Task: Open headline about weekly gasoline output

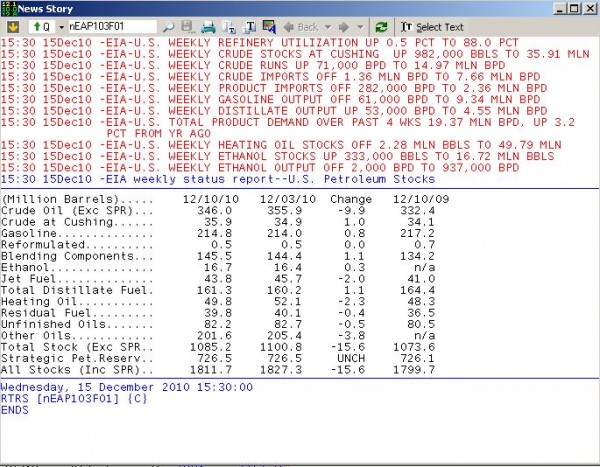Action: (271, 100)
